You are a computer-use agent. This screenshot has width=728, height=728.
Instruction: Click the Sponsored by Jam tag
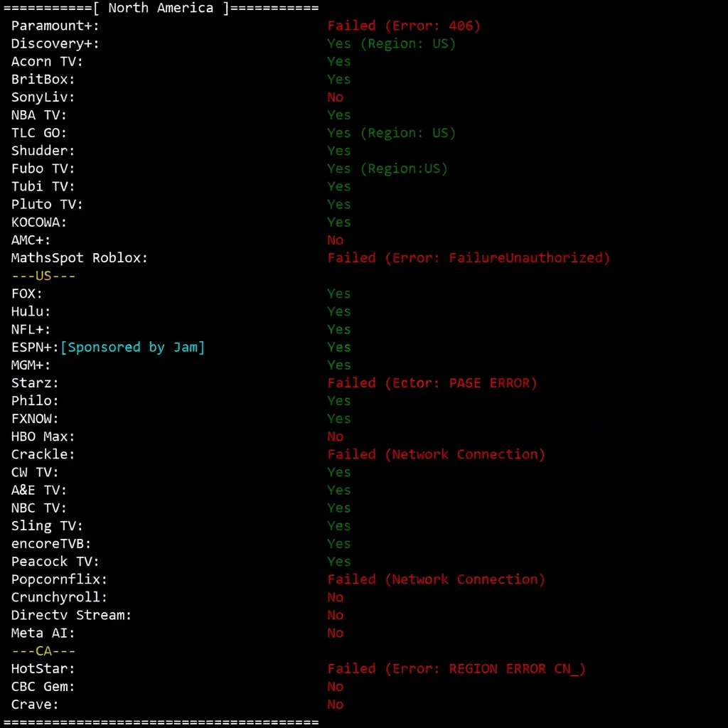(133, 347)
